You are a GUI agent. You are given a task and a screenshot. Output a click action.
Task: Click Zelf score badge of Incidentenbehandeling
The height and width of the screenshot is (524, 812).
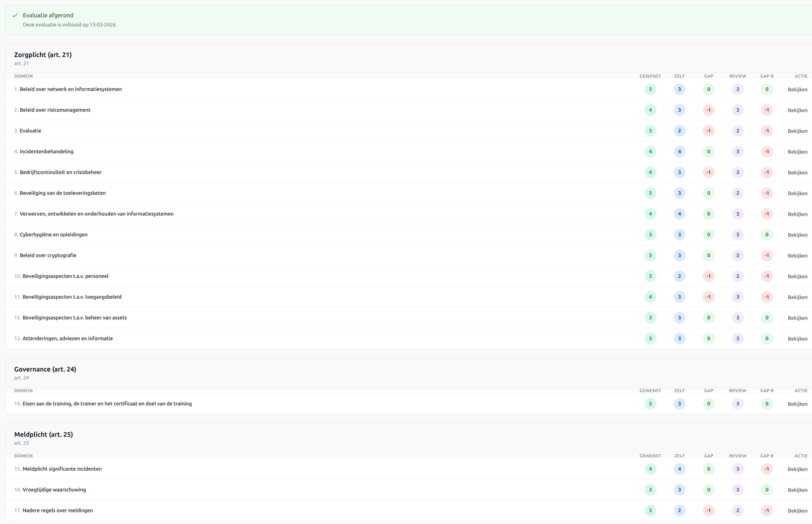click(679, 151)
